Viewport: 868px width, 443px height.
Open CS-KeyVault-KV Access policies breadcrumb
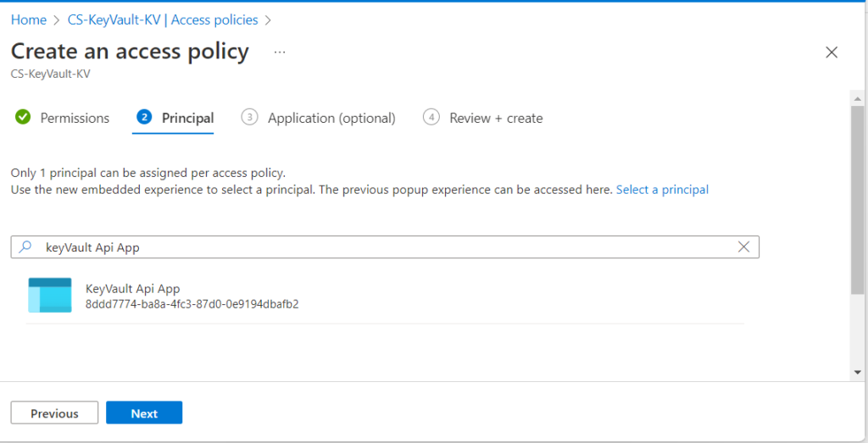pos(163,20)
